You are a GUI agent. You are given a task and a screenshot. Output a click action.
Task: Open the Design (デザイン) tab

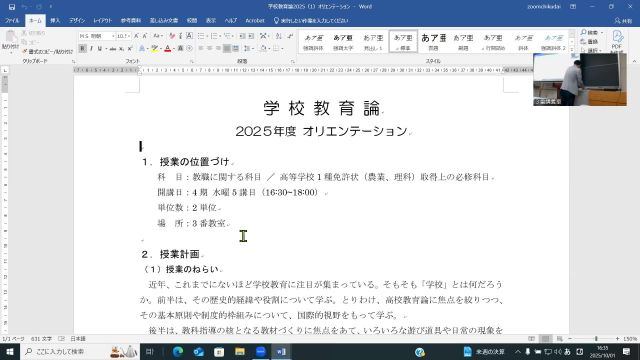[77, 20]
